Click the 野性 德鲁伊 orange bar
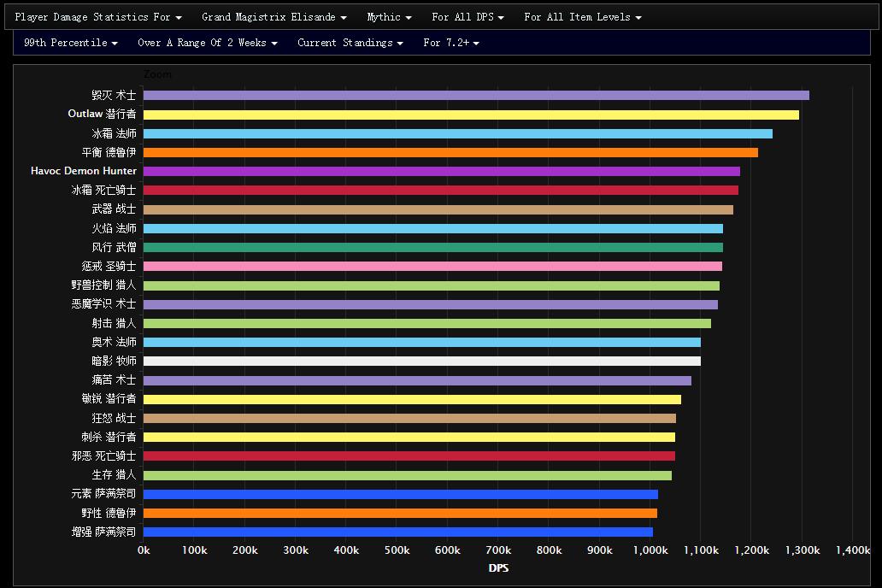This screenshot has width=882, height=588. pos(400,513)
